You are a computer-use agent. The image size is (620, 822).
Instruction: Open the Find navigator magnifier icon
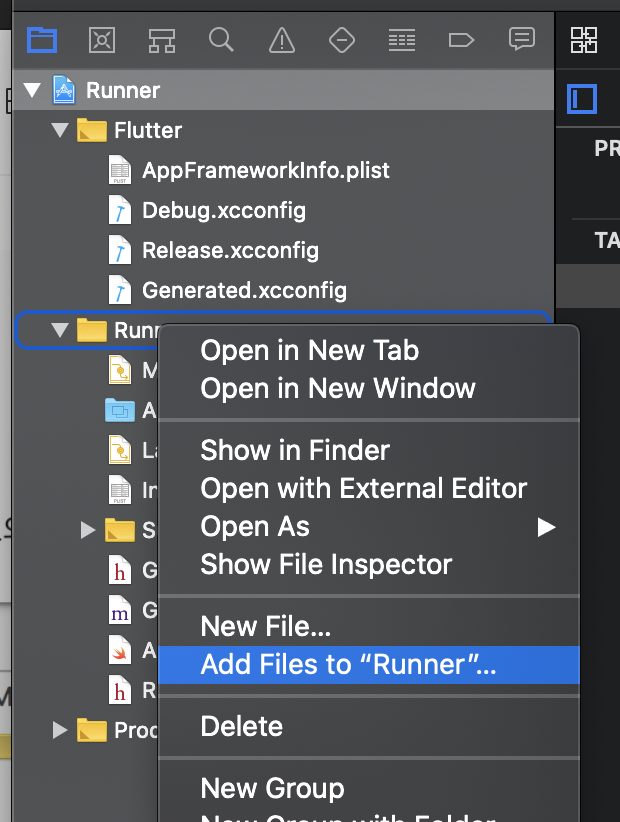pyautogui.click(x=221, y=39)
